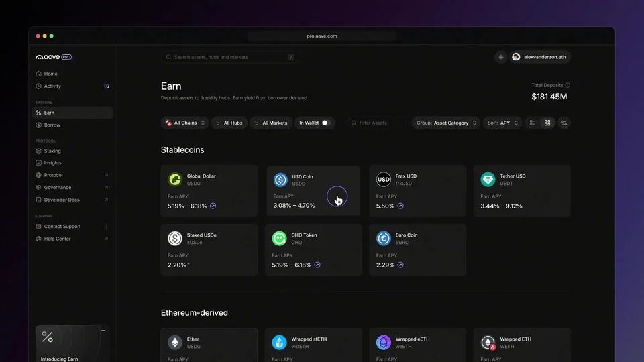Open the Tether USD USDT card

(x=522, y=191)
